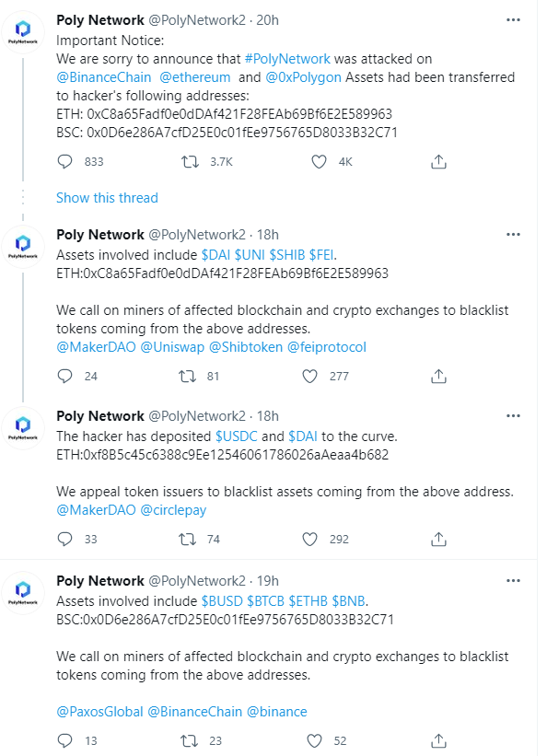Open more options on $DAI $UNI tweet
Image resolution: width=547 pixels, height=756 pixels.
click(x=513, y=235)
